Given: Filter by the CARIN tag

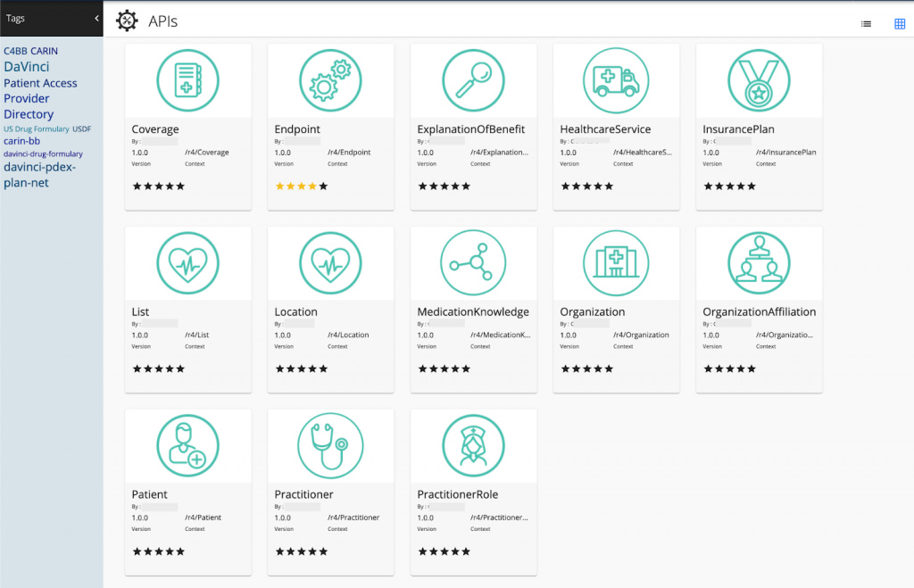Looking at the screenshot, I should (44, 51).
